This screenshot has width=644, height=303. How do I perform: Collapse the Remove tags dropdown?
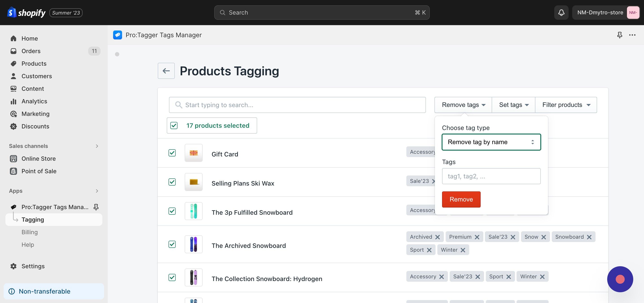click(x=463, y=105)
